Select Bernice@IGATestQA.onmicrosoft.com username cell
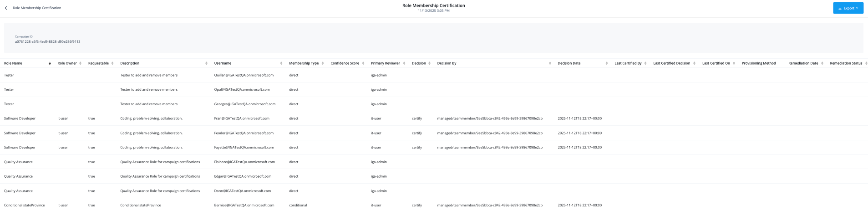 point(244,206)
